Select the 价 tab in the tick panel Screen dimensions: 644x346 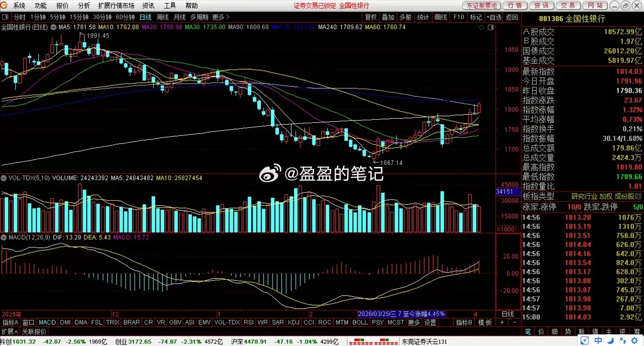(x=541, y=331)
